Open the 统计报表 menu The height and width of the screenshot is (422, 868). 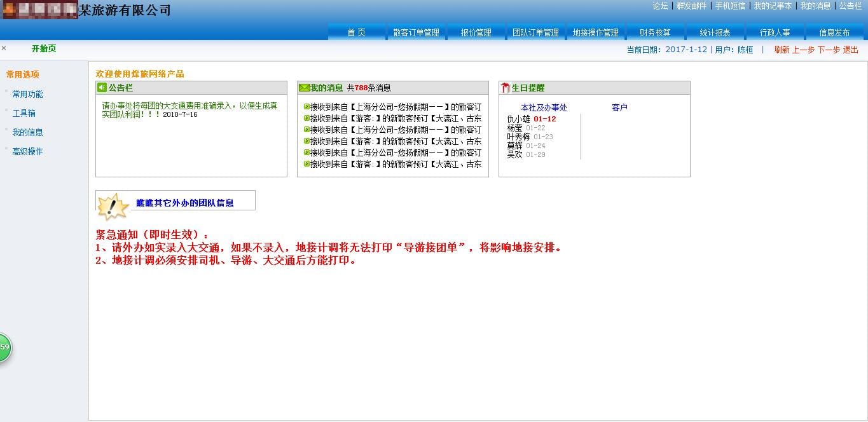[x=715, y=32]
